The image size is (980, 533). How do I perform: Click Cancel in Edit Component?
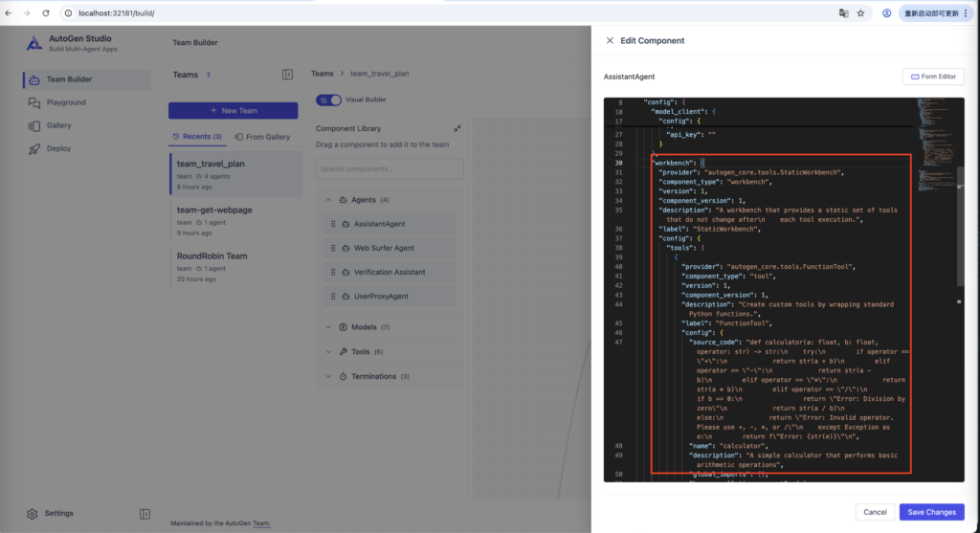(875, 512)
